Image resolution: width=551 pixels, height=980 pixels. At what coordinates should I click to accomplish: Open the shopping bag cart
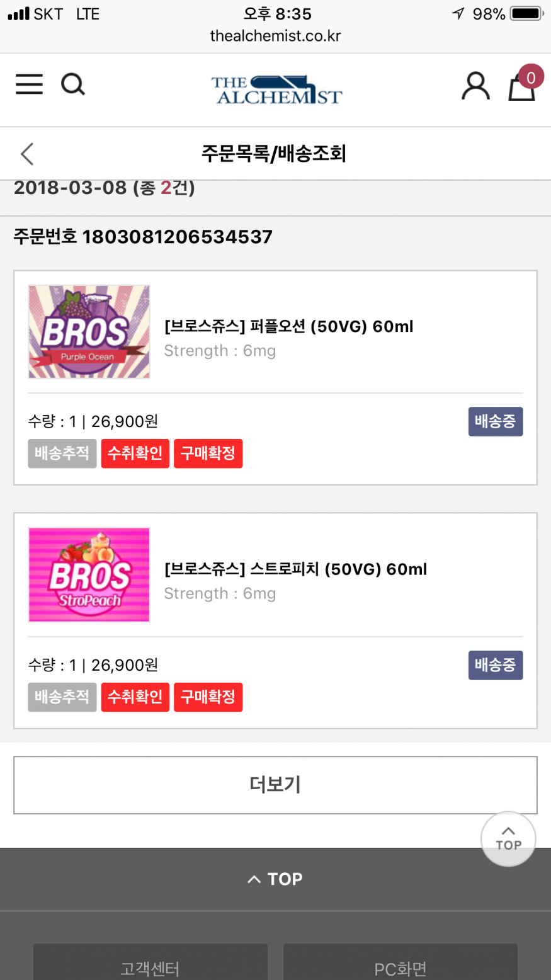click(x=522, y=86)
